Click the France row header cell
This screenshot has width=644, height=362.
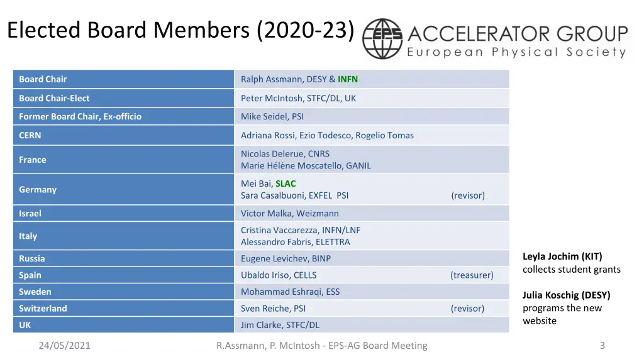pos(124,160)
